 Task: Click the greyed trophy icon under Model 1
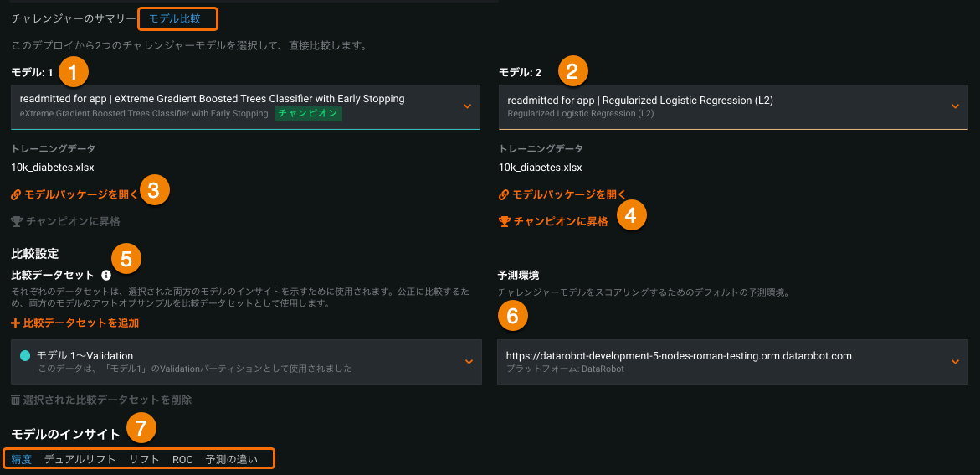point(16,222)
